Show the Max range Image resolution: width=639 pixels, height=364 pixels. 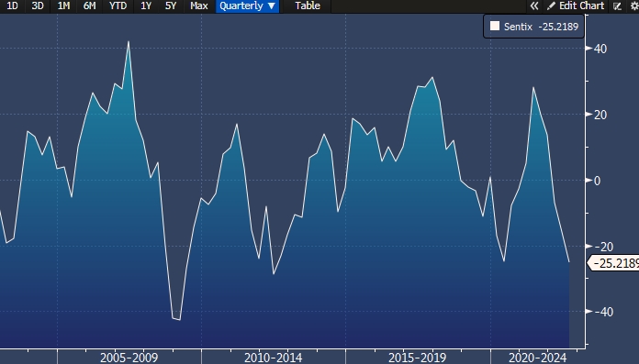(x=199, y=6)
